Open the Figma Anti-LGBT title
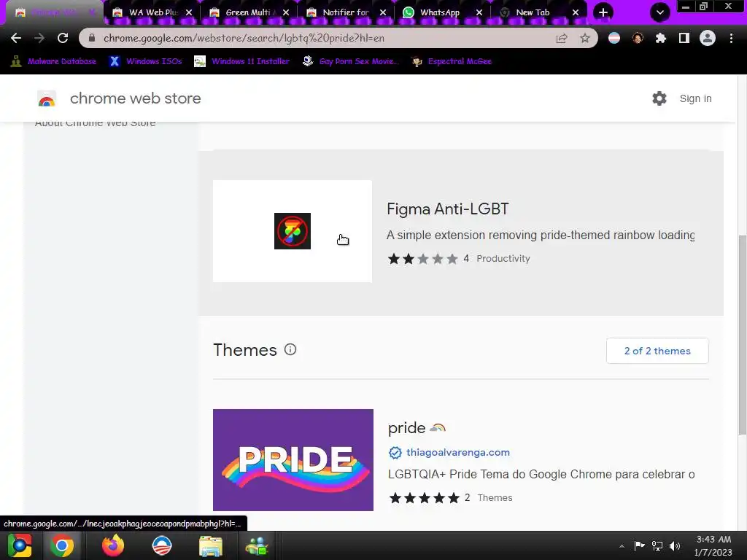The height and width of the screenshot is (560, 747). click(x=448, y=209)
